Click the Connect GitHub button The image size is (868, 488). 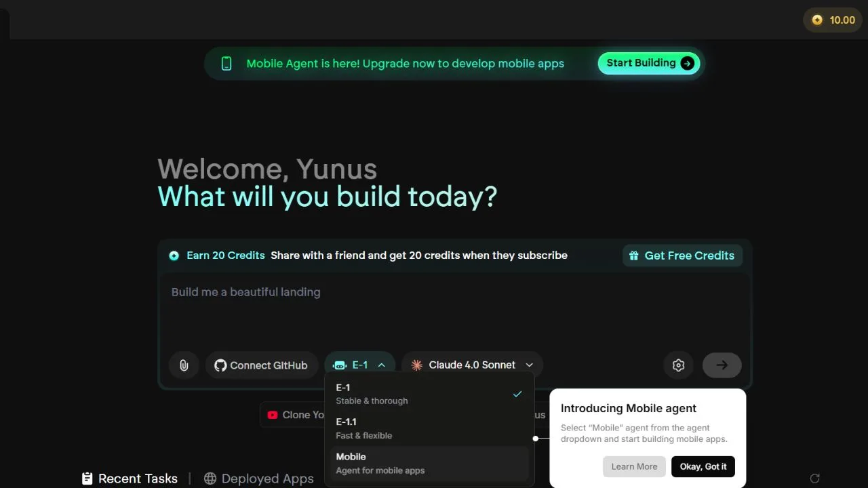[261, 365]
